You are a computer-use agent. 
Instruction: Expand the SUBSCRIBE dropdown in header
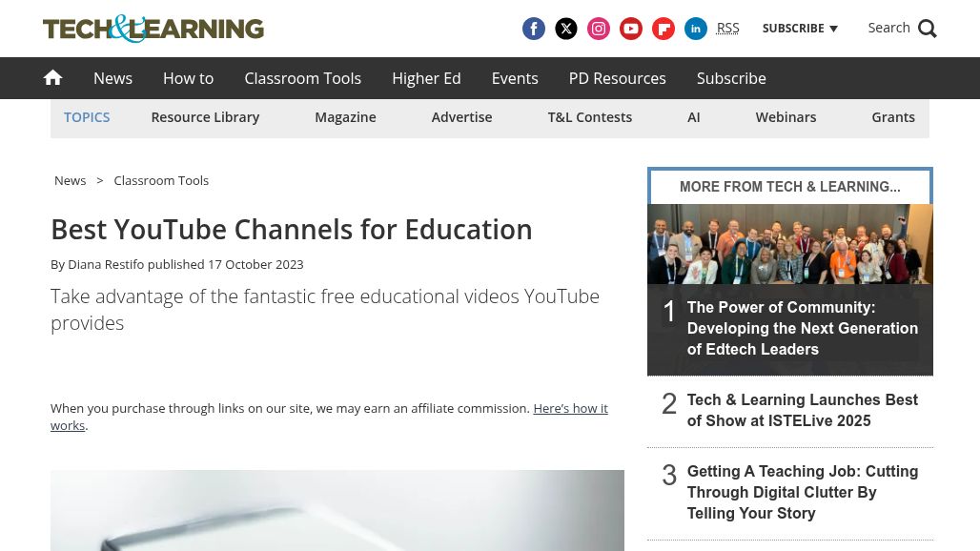[x=800, y=28]
